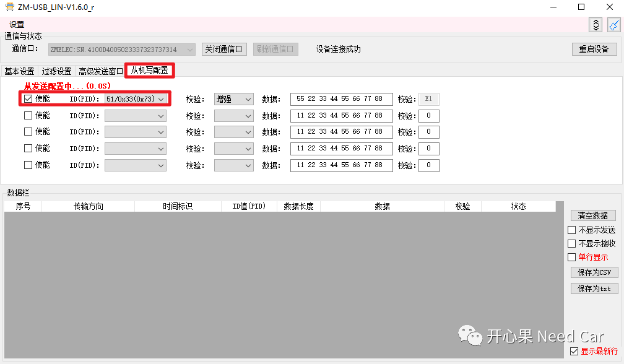Click the double-chevron collapse icon
The image size is (624, 364).
point(595,25)
